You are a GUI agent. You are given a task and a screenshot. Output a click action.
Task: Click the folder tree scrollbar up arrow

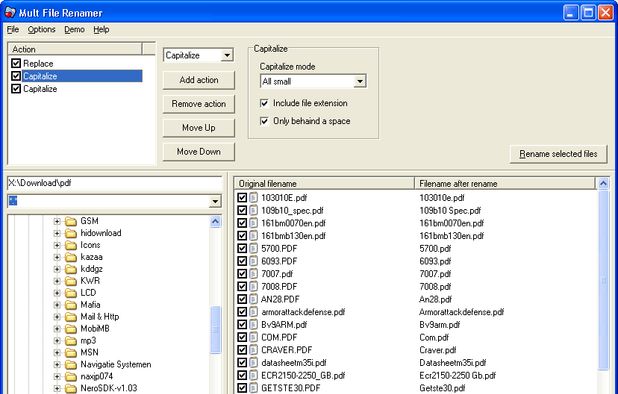(x=215, y=222)
